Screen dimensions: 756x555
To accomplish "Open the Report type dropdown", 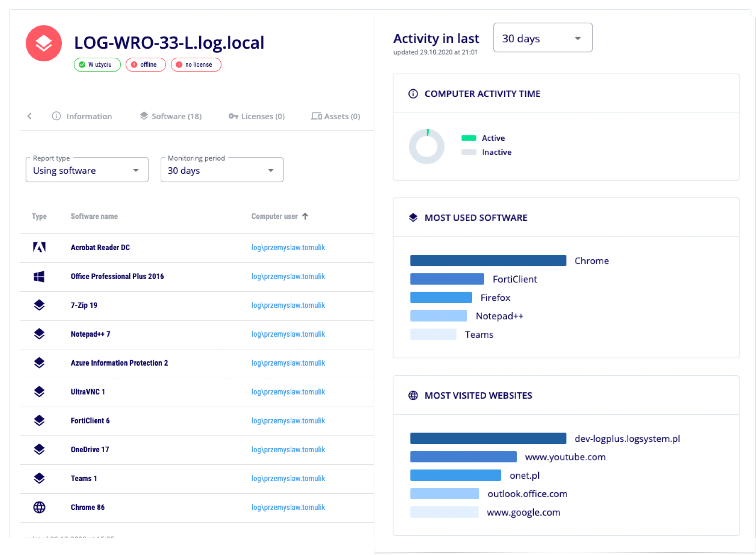I will [87, 170].
